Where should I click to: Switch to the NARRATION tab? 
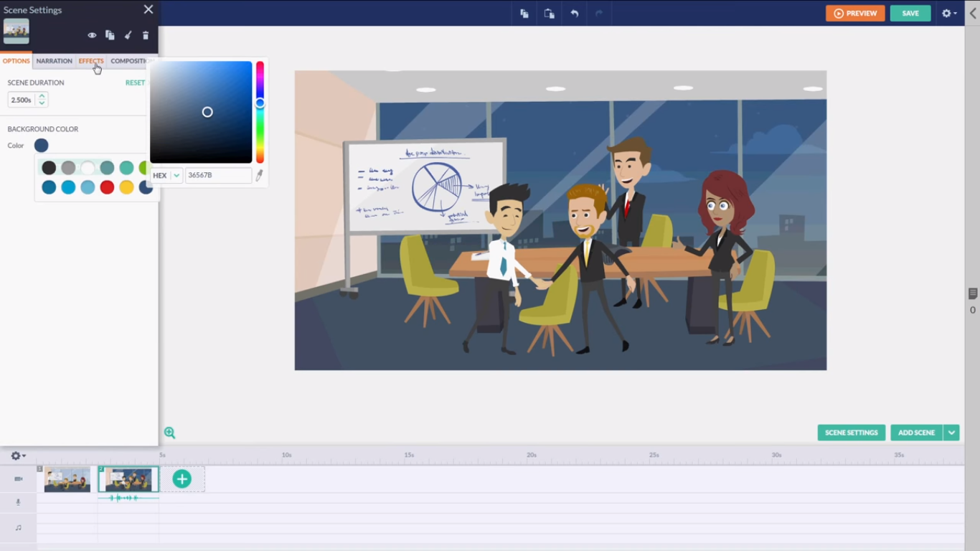click(54, 61)
